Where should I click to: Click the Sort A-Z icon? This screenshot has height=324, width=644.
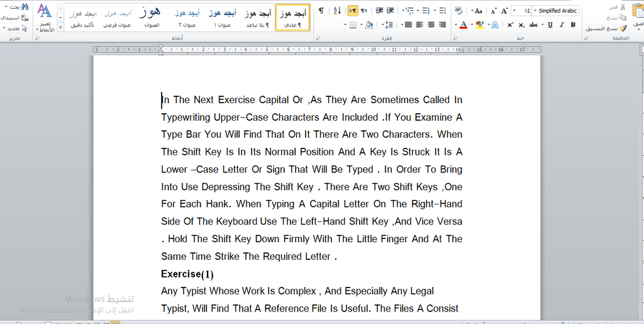tap(337, 11)
